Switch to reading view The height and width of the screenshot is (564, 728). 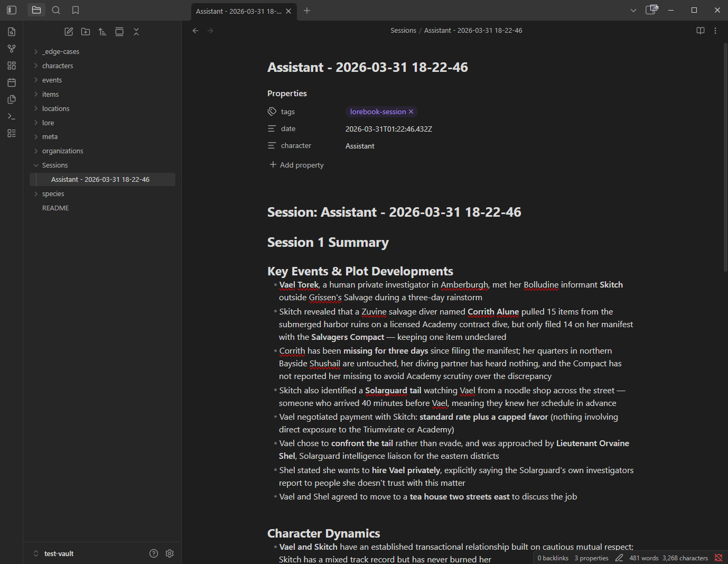(x=701, y=31)
